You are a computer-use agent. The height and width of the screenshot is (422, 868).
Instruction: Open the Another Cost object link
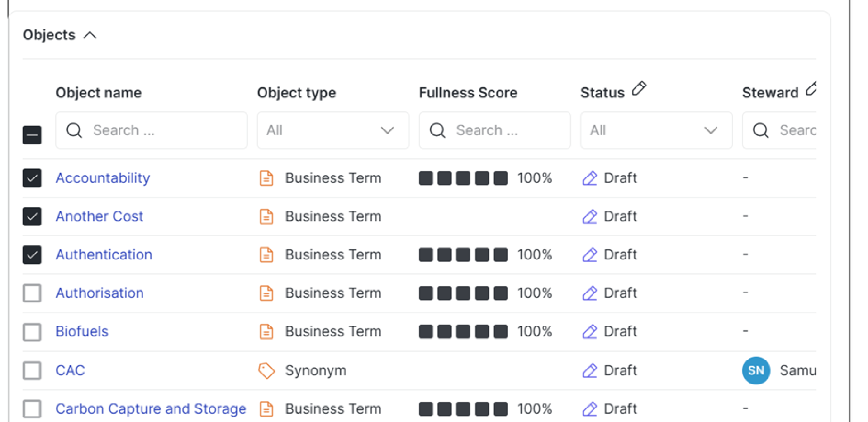click(100, 216)
